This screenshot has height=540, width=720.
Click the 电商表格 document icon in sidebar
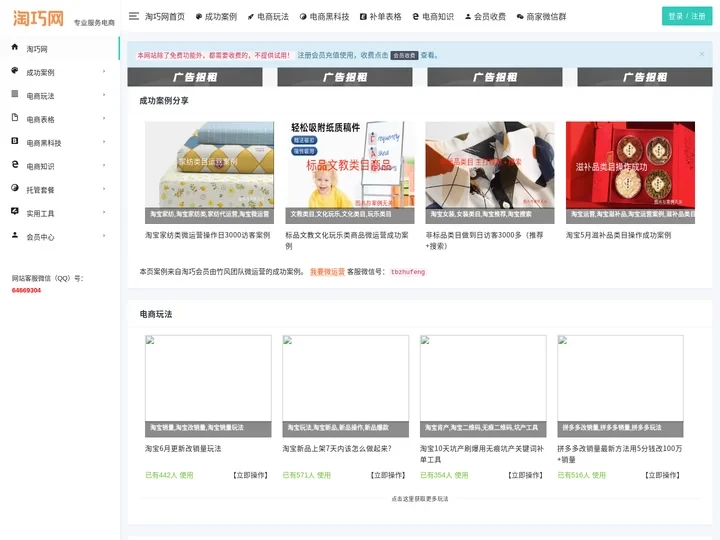tap(15, 118)
